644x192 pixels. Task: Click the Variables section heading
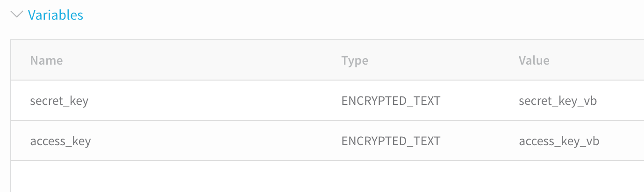(55, 15)
